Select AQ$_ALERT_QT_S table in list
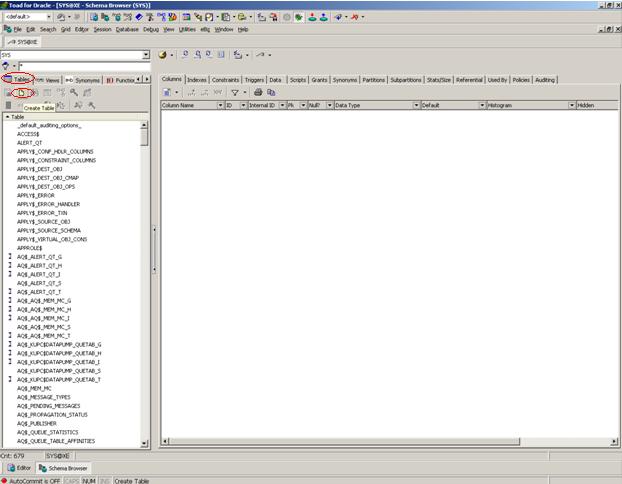622x484 pixels. [39, 283]
